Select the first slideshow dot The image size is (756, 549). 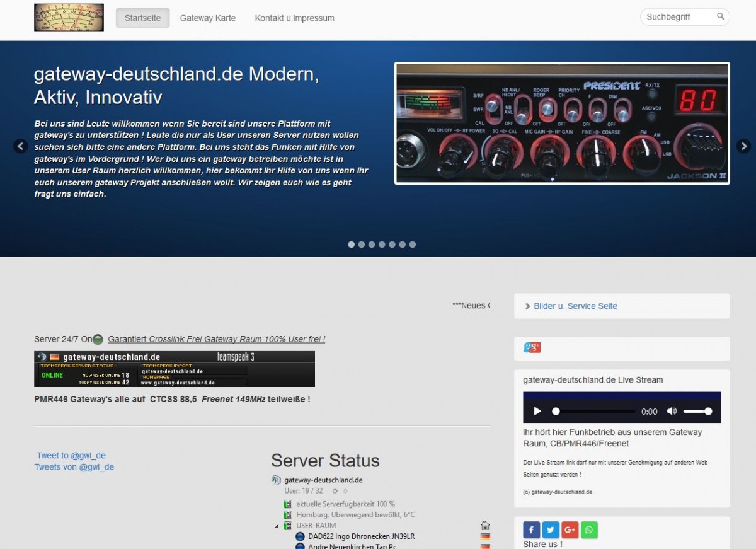pyautogui.click(x=352, y=245)
